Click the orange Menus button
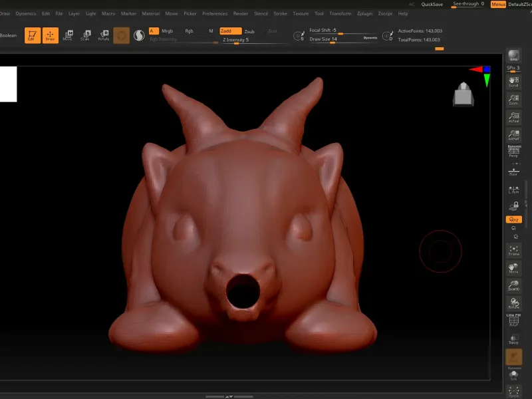Viewport: 532px width, 399px height. click(498, 5)
